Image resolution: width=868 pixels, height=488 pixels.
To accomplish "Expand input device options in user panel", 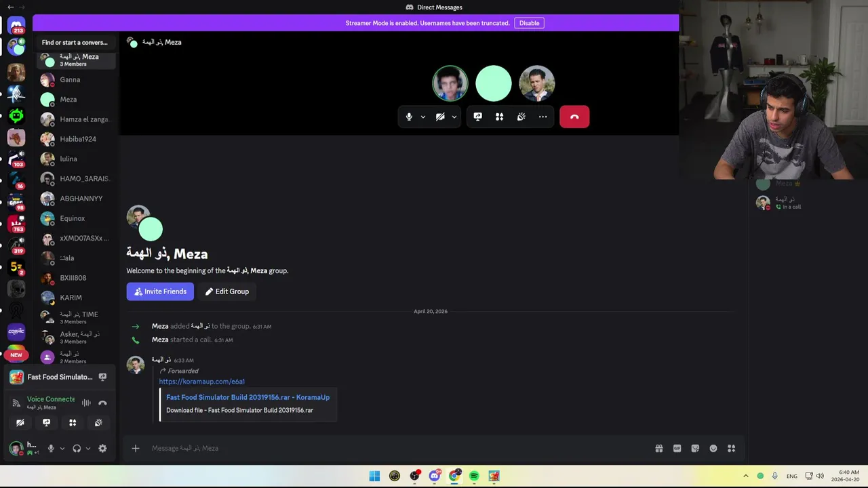I will [62, 448].
